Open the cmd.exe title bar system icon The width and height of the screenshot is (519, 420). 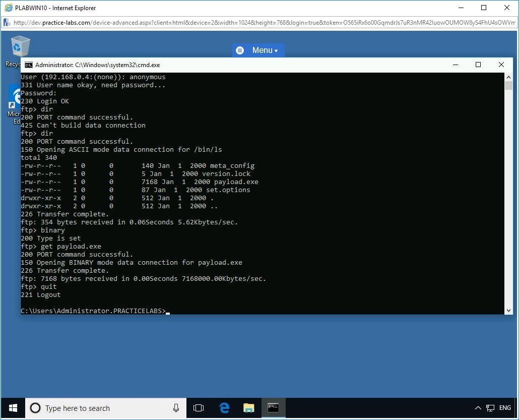(29, 65)
